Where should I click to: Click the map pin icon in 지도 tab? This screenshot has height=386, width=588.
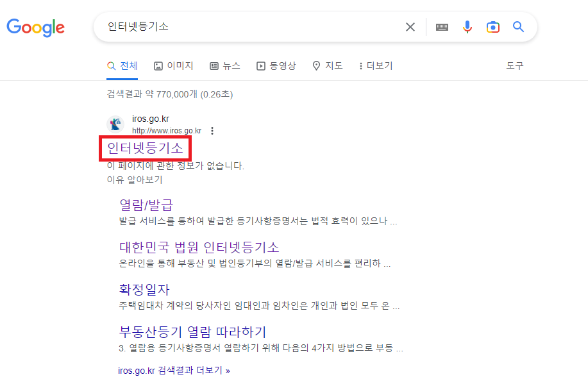(317, 66)
